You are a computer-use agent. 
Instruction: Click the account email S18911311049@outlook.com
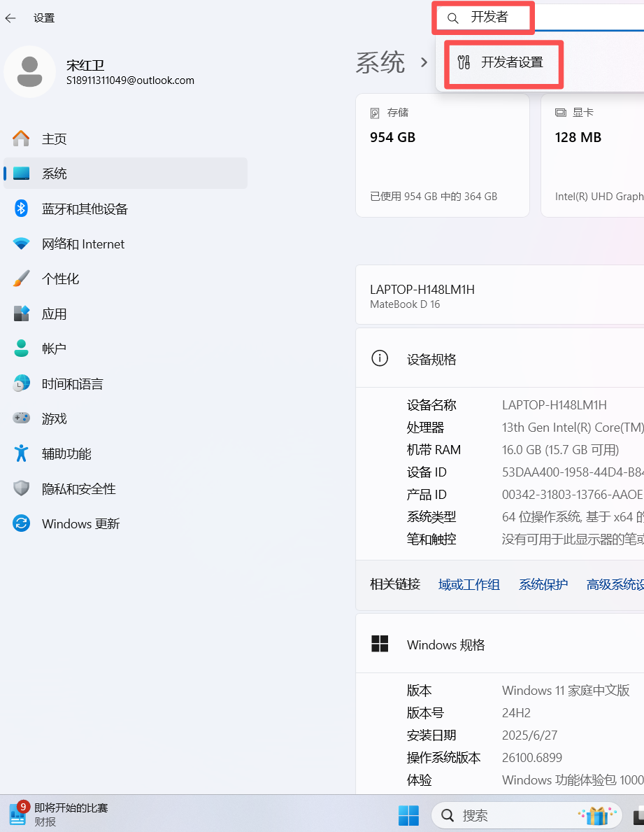point(130,80)
